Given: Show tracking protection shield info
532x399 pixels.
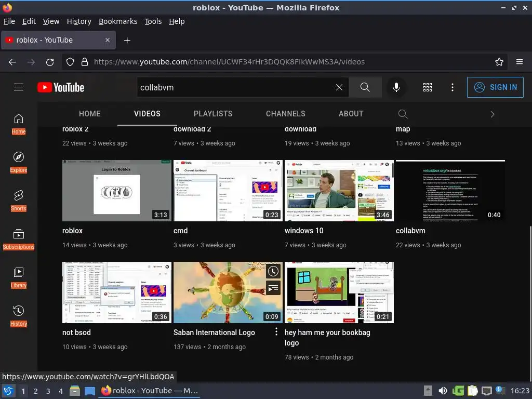Looking at the screenshot, I should 70,62.
